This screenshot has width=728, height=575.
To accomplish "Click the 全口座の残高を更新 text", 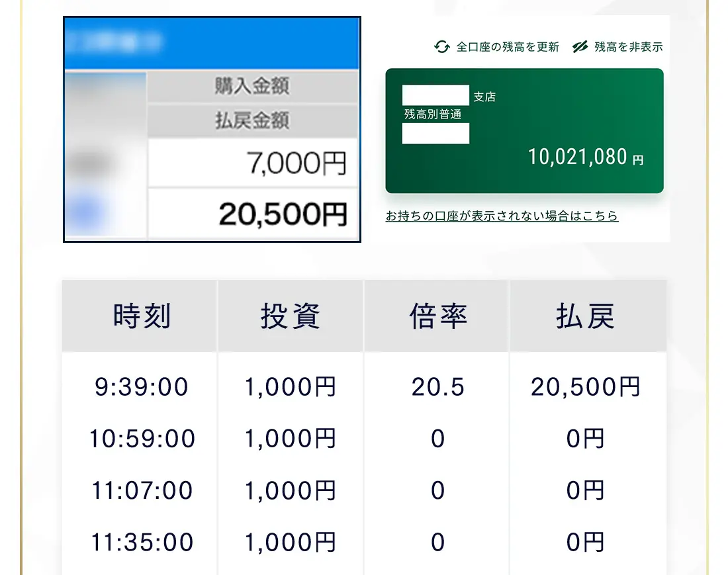I will tap(508, 47).
